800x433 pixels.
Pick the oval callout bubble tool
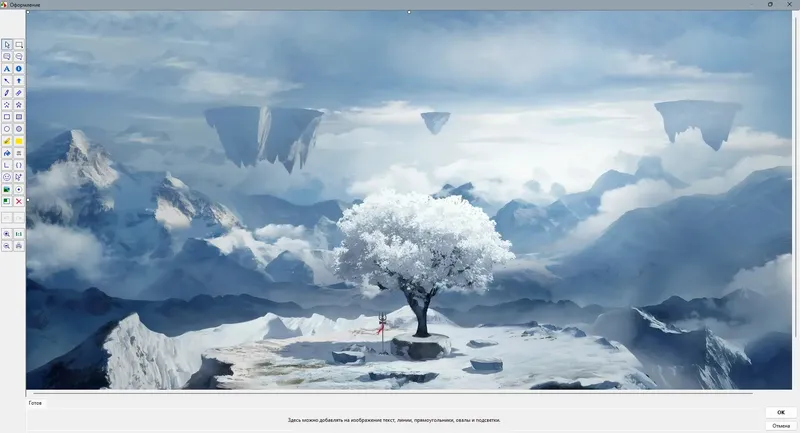click(x=19, y=57)
